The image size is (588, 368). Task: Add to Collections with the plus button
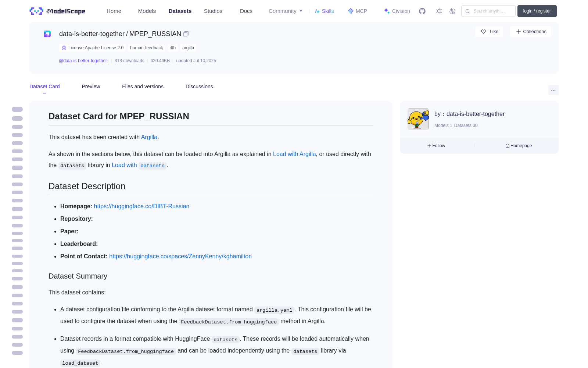point(531,32)
